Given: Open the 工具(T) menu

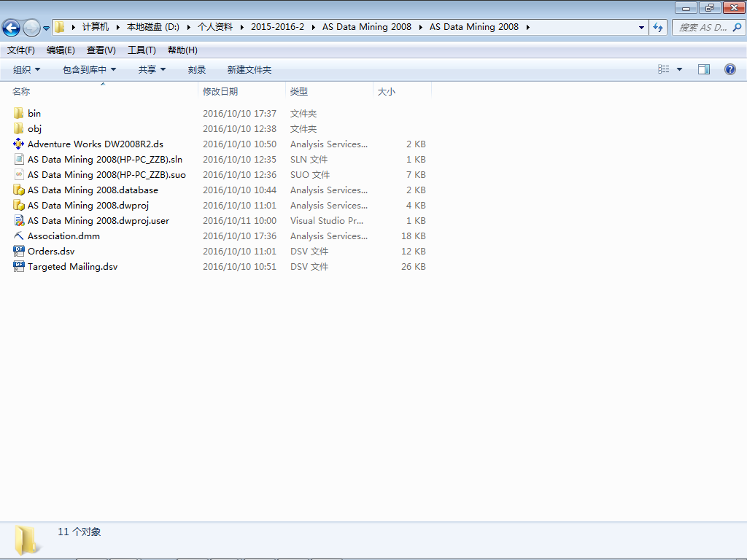Looking at the screenshot, I should pos(142,50).
